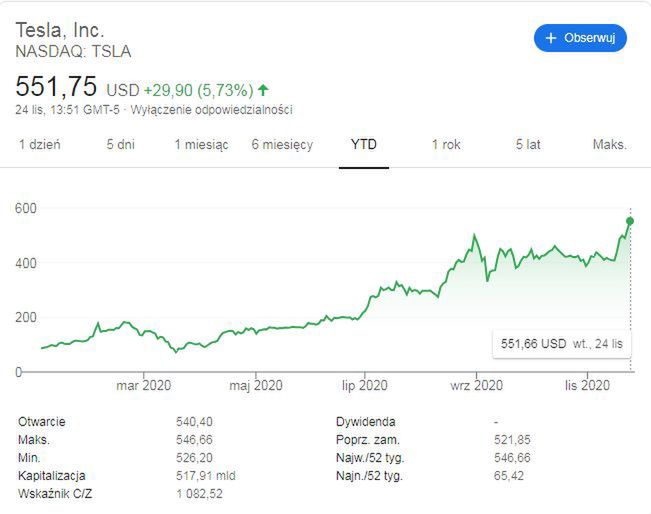Show the 6 miesięcy chart range
The width and height of the screenshot is (651, 514).
tap(282, 145)
